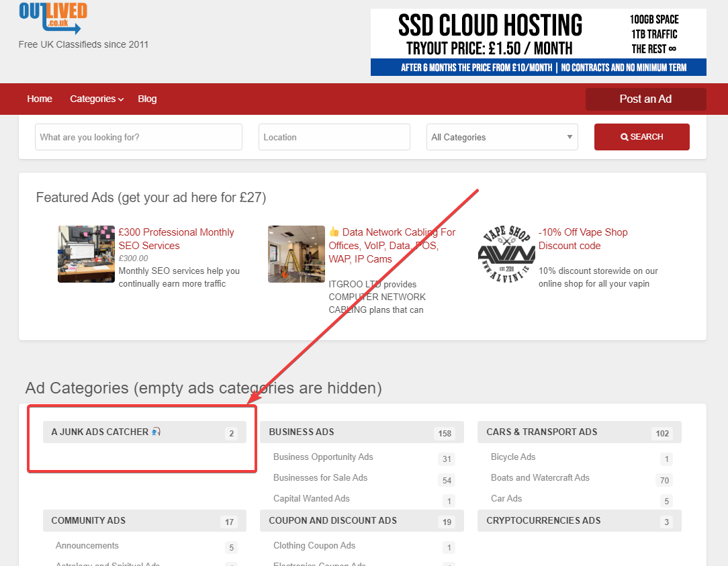Open the Business Ads category
This screenshot has height=566, width=728.
click(302, 432)
